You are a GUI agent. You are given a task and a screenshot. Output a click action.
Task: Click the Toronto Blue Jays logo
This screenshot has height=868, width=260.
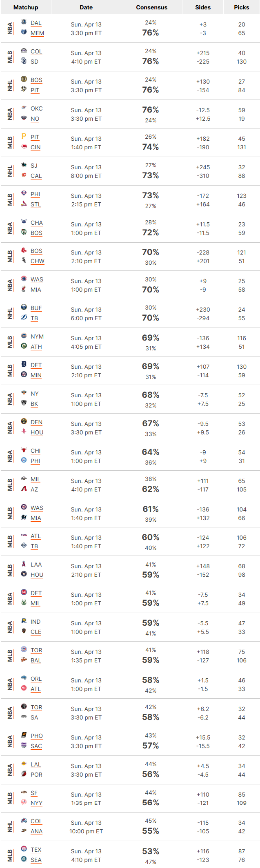[x=24, y=649]
